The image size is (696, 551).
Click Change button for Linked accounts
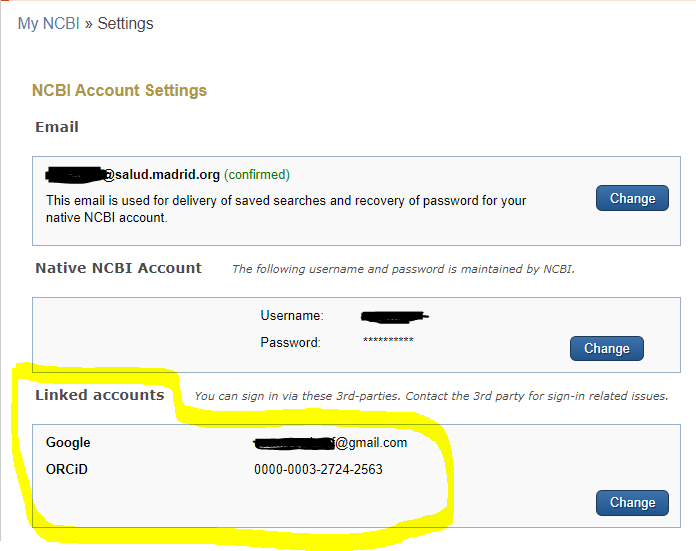click(x=632, y=502)
